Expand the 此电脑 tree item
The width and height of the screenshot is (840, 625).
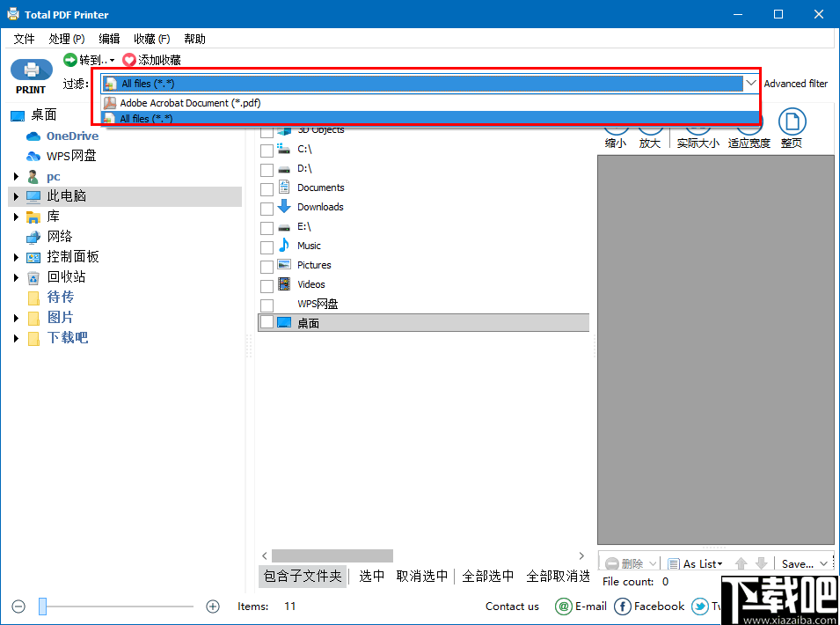click(x=15, y=195)
